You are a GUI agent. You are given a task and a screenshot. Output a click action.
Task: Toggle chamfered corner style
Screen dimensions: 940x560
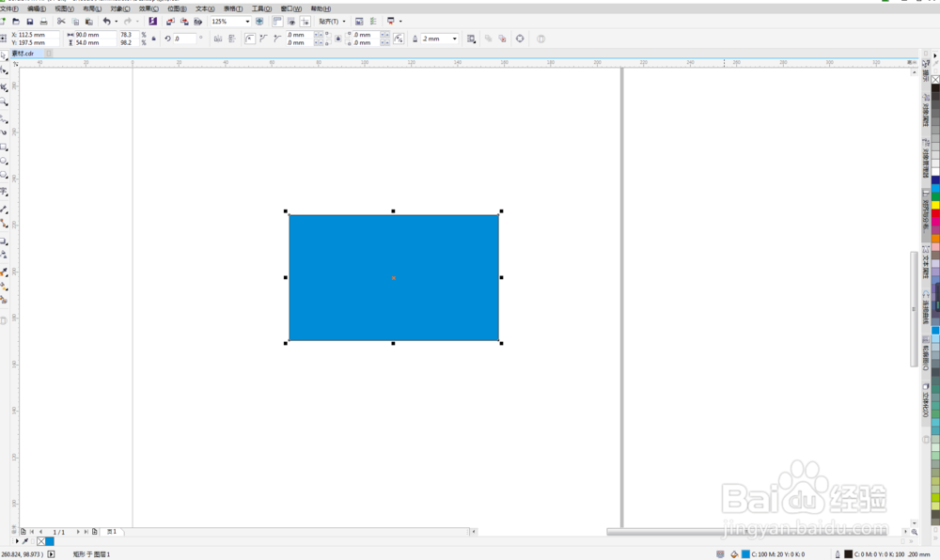tap(277, 39)
